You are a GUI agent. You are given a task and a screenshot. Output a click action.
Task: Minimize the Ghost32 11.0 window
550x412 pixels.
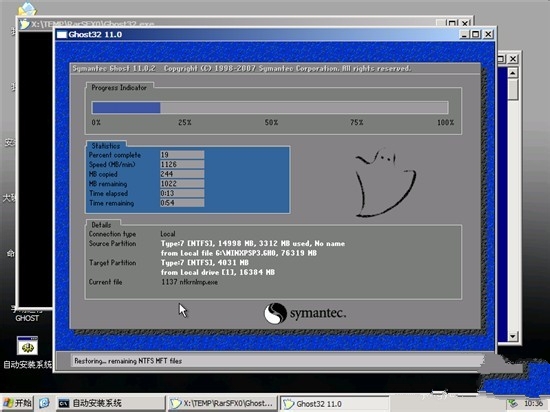[x=464, y=34]
